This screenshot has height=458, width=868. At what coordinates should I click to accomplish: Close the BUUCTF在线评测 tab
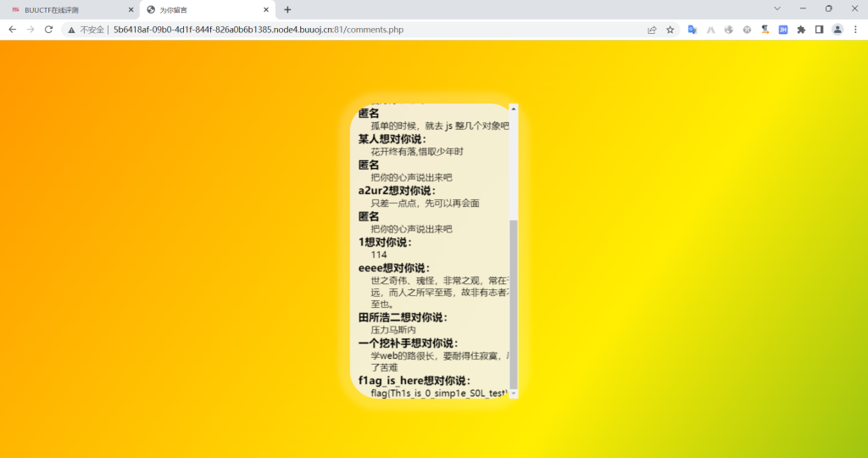131,9
